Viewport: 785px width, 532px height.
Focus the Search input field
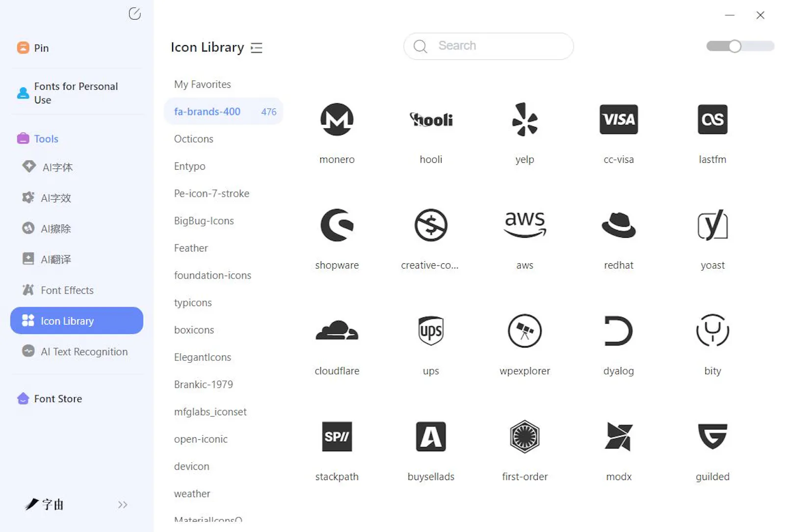pyautogui.click(x=489, y=46)
